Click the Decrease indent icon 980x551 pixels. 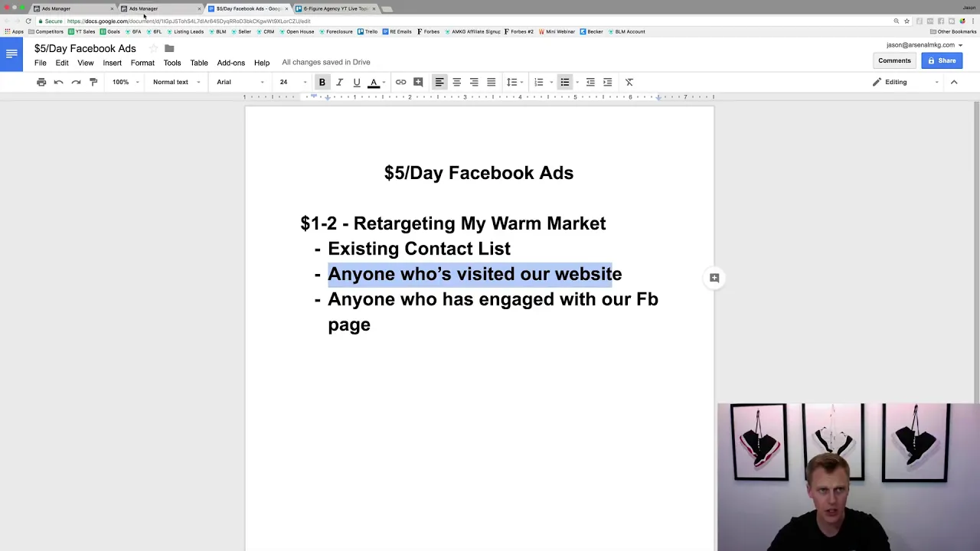[590, 82]
